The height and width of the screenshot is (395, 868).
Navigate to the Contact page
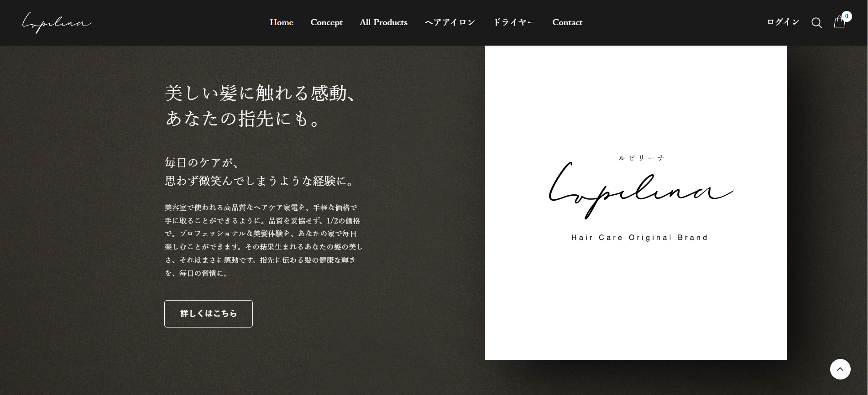click(567, 22)
